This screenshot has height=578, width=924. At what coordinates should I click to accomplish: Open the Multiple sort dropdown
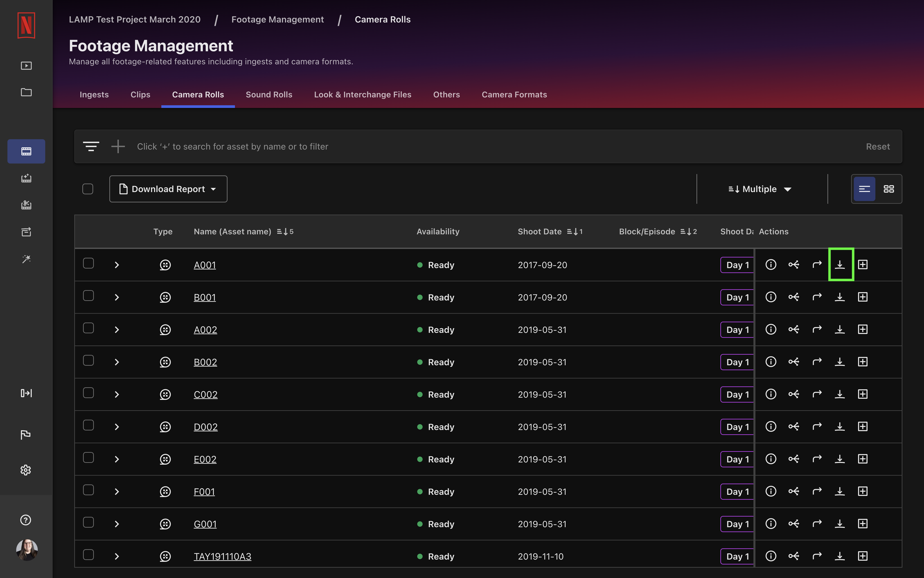pos(760,188)
